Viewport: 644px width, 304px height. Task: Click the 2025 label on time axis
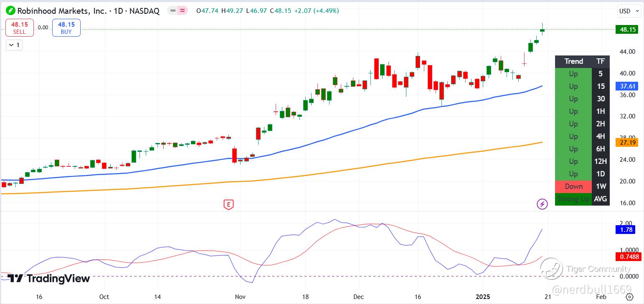coord(482,297)
